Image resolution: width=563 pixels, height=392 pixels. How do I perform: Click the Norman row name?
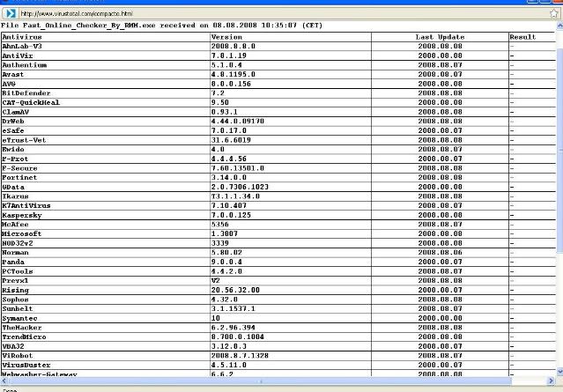coord(15,252)
